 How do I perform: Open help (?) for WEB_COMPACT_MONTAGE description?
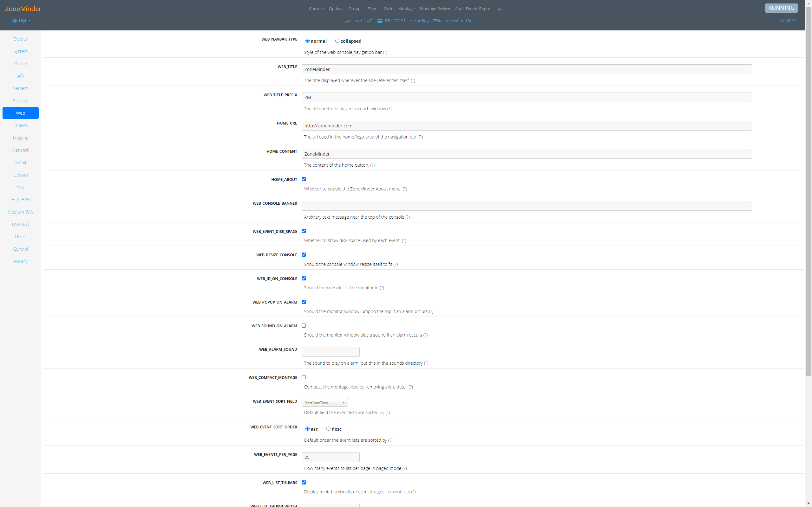click(410, 387)
